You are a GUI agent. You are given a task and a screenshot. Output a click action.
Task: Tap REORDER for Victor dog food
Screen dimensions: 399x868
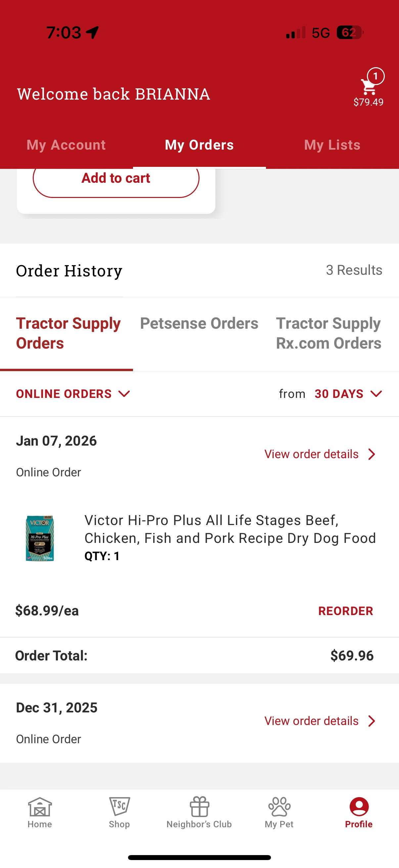tap(345, 611)
